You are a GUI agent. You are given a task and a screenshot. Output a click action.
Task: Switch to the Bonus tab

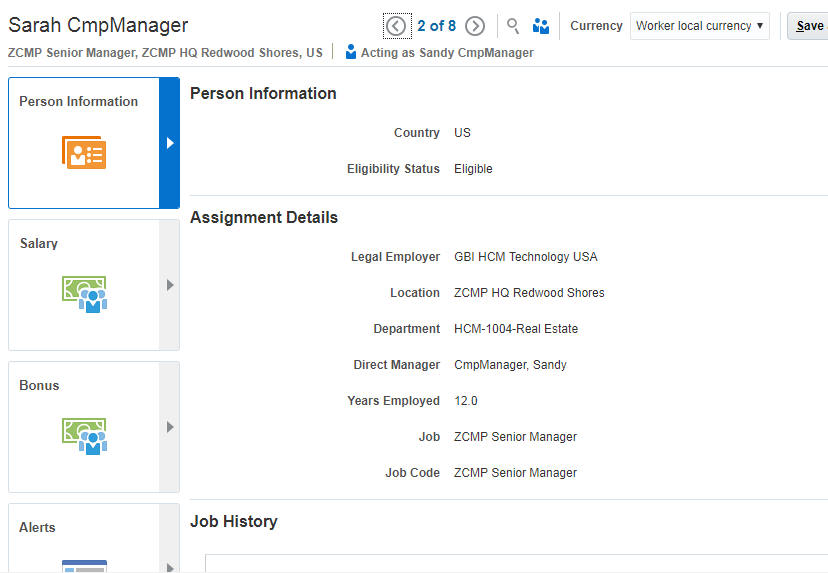(x=39, y=385)
